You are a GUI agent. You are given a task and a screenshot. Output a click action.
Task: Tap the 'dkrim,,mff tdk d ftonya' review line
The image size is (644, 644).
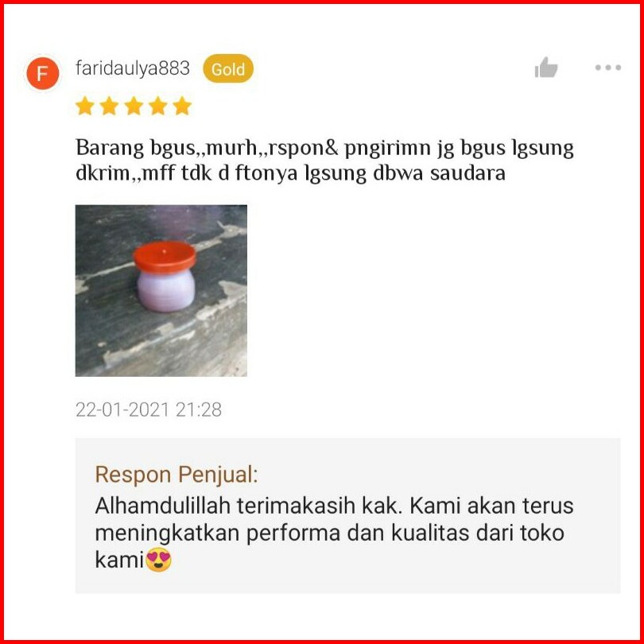click(x=290, y=173)
